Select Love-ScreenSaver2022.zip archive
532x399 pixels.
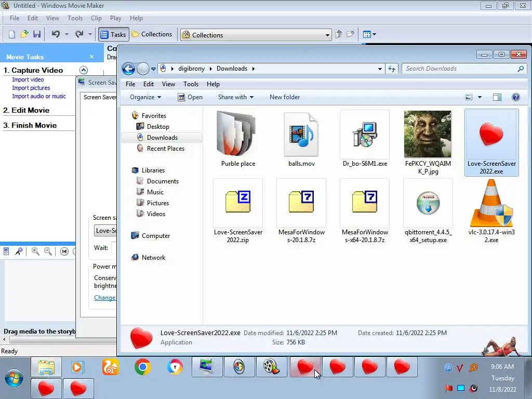coord(238,211)
